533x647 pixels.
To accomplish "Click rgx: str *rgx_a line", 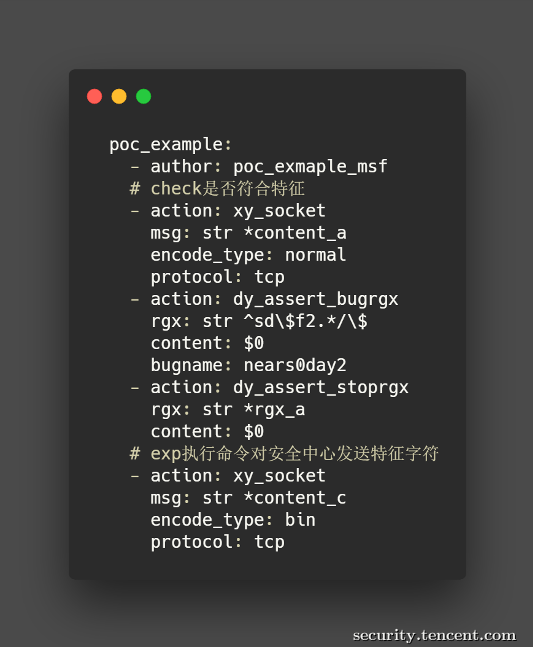I will tap(228, 410).
